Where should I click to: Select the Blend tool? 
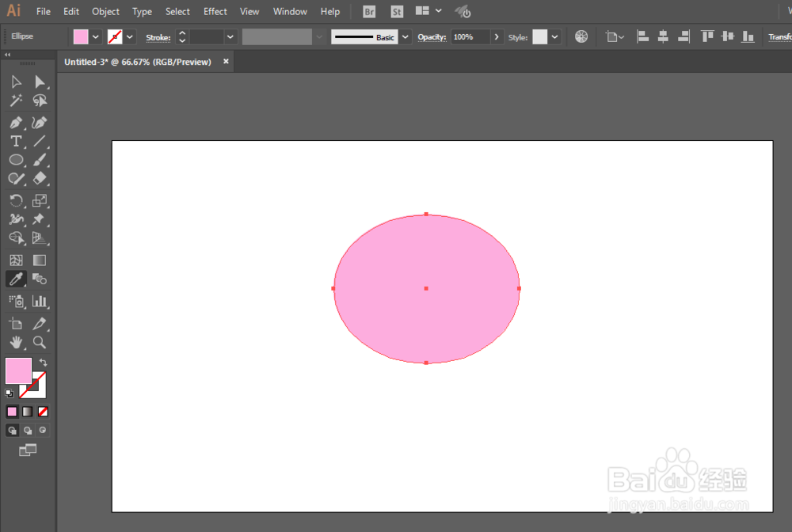(x=40, y=279)
